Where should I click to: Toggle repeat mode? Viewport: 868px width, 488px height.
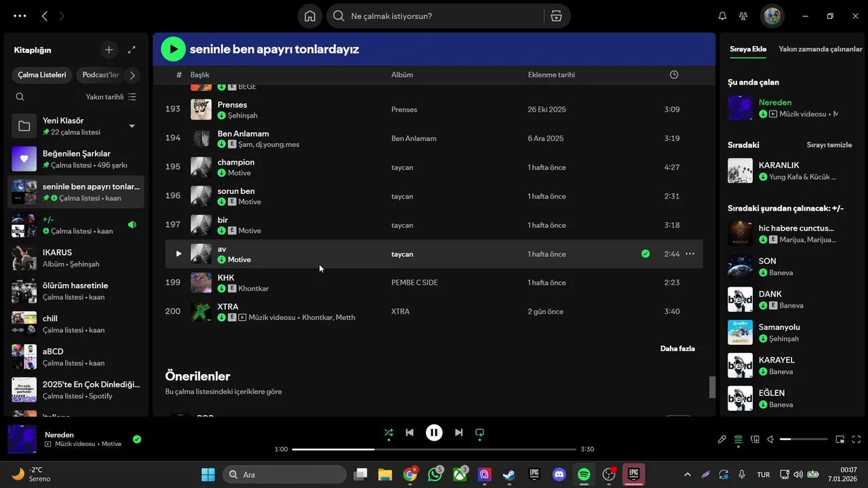(x=480, y=432)
